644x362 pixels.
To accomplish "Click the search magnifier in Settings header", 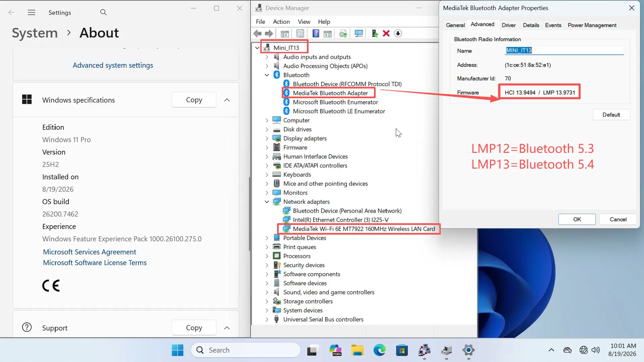I will pos(103,12).
